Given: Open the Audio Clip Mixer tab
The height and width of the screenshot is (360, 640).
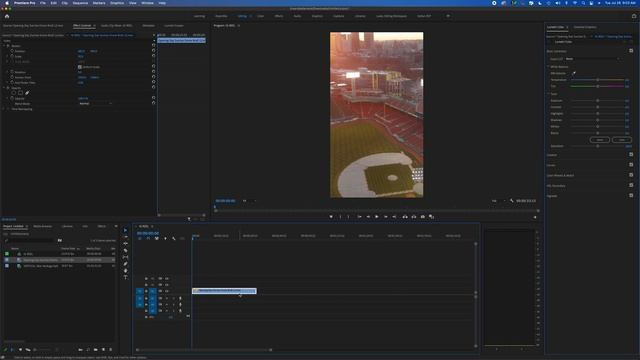Looking at the screenshot, I should 116,26.
